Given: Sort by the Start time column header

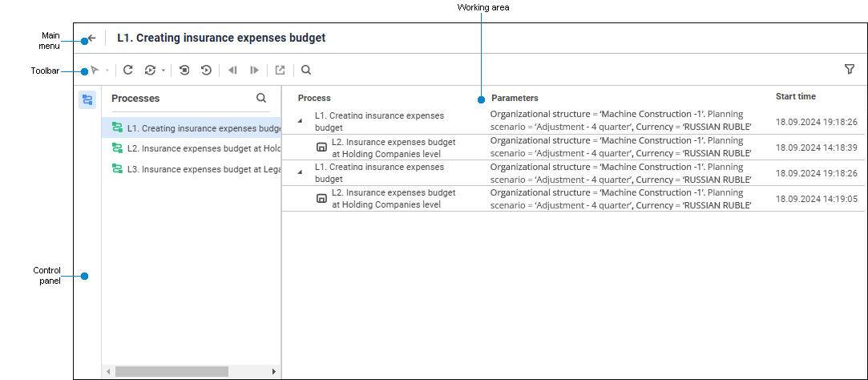Looking at the screenshot, I should coord(796,96).
